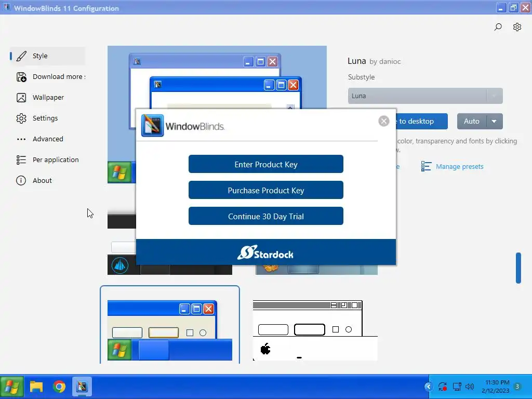Click the network tray icon
The image size is (532, 399).
457,387
